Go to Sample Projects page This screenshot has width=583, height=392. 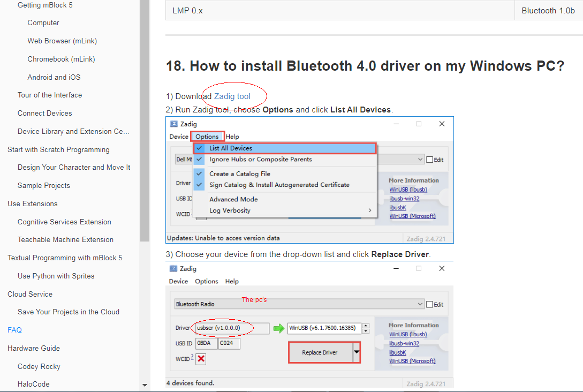tap(43, 186)
